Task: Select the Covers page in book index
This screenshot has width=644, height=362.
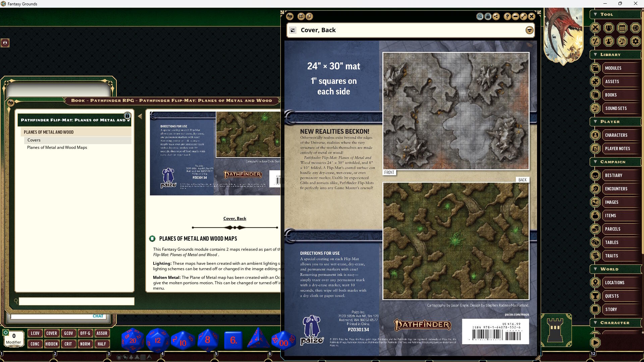Action: (x=78, y=140)
